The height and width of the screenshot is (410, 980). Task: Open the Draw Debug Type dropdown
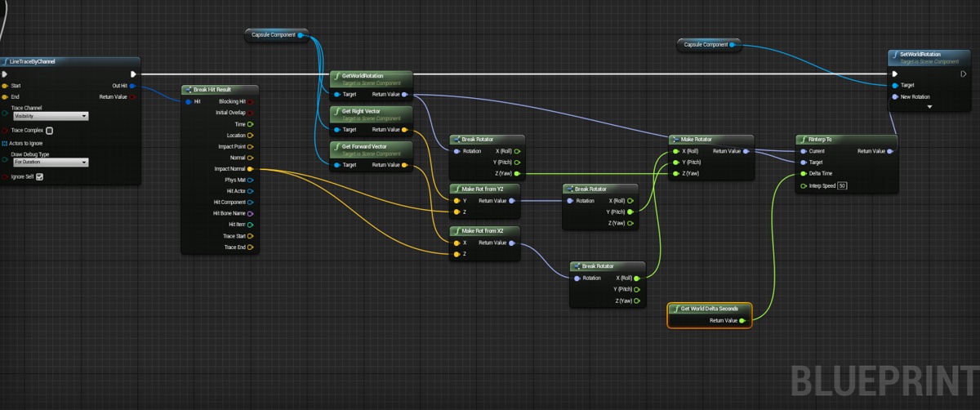pos(49,162)
